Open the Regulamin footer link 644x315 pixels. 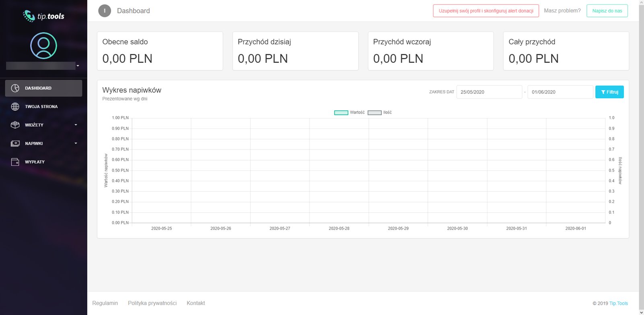105,303
